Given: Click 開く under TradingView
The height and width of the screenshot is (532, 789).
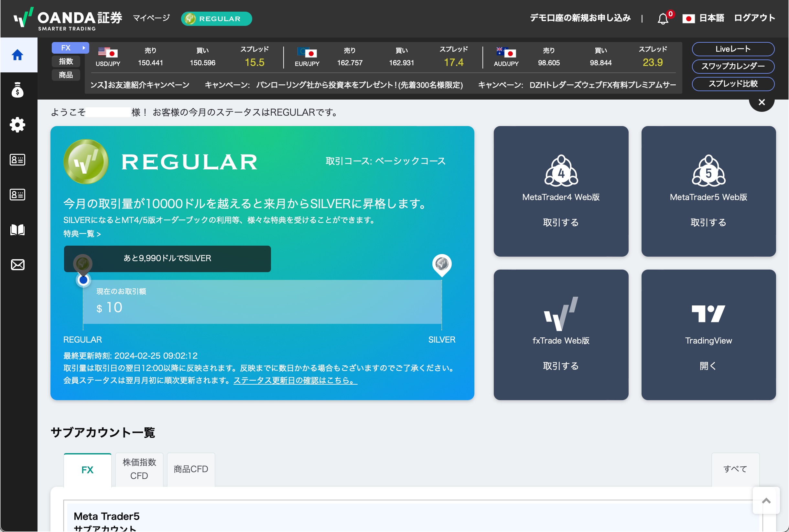Looking at the screenshot, I should click(708, 366).
